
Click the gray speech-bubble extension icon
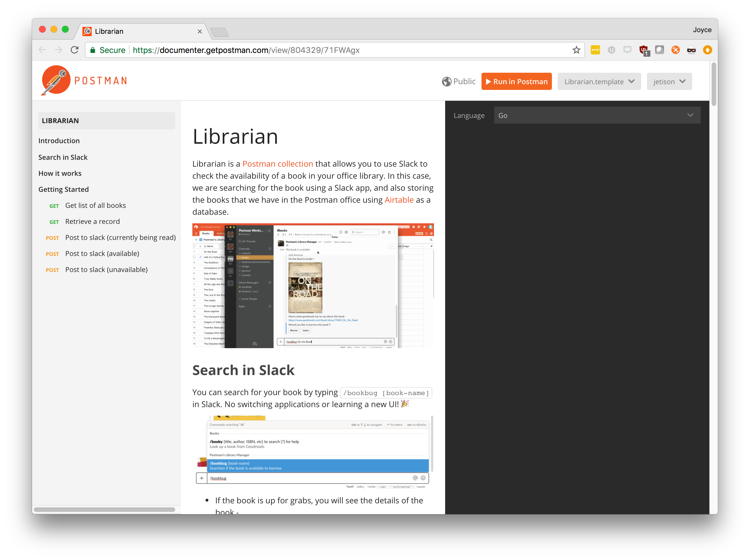click(627, 50)
